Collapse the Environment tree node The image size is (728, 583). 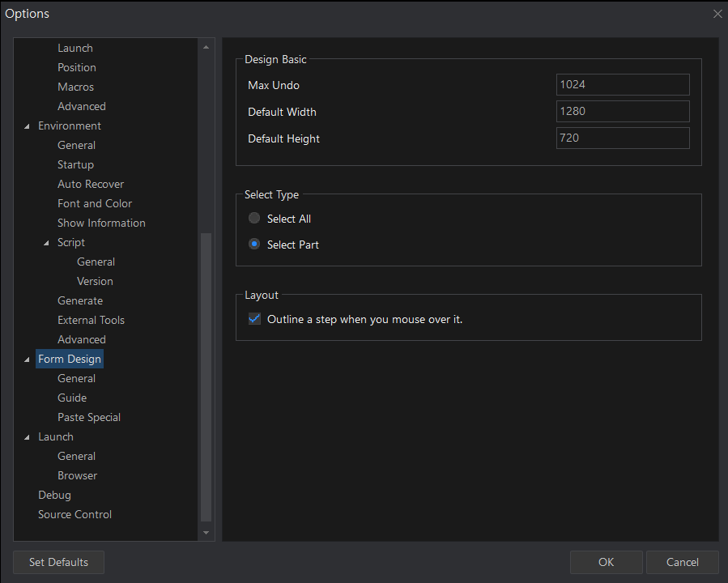click(27, 126)
